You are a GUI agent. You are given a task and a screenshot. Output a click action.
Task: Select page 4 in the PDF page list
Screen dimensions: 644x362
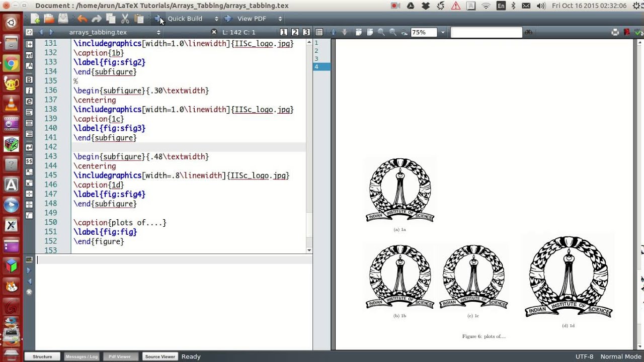(321, 67)
